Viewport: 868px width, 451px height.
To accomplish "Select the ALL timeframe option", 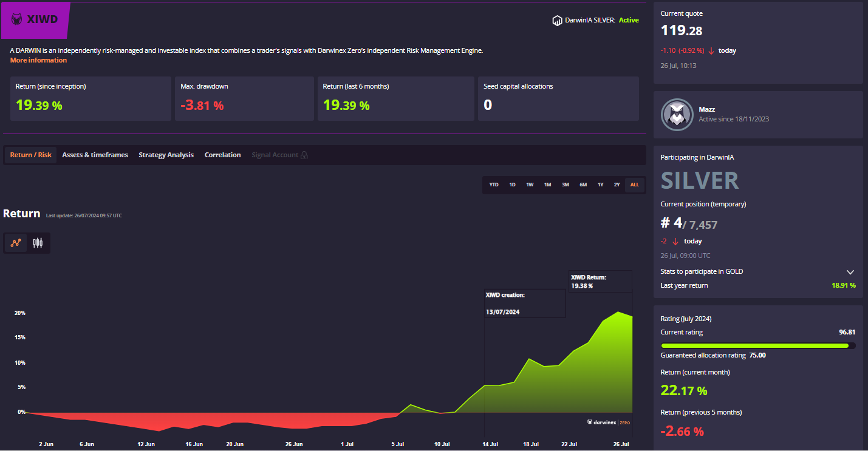I will coord(635,185).
